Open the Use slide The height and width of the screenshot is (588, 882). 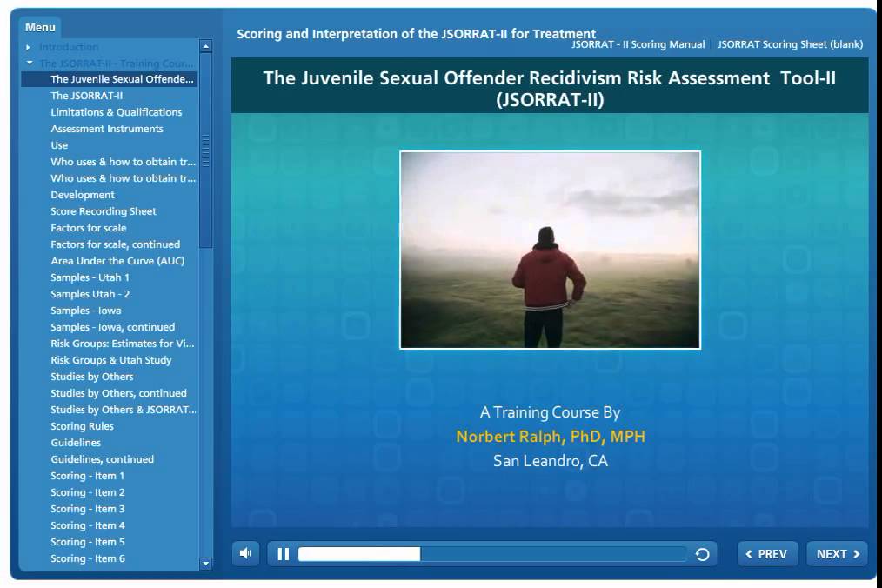pyautogui.click(x=59, y=145)
